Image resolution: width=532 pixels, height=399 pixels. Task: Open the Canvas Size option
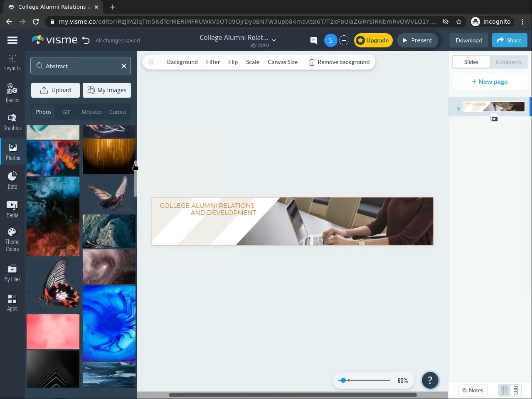click(283, 62)
